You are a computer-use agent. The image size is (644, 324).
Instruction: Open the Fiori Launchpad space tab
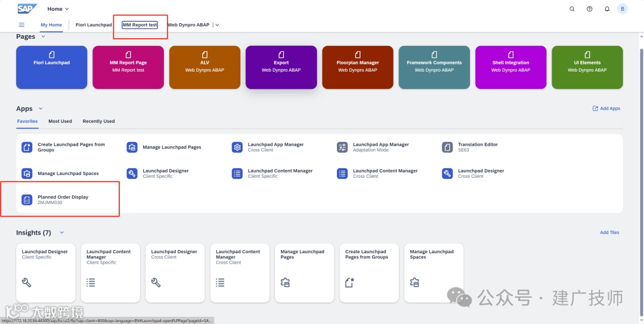(94, 24)
